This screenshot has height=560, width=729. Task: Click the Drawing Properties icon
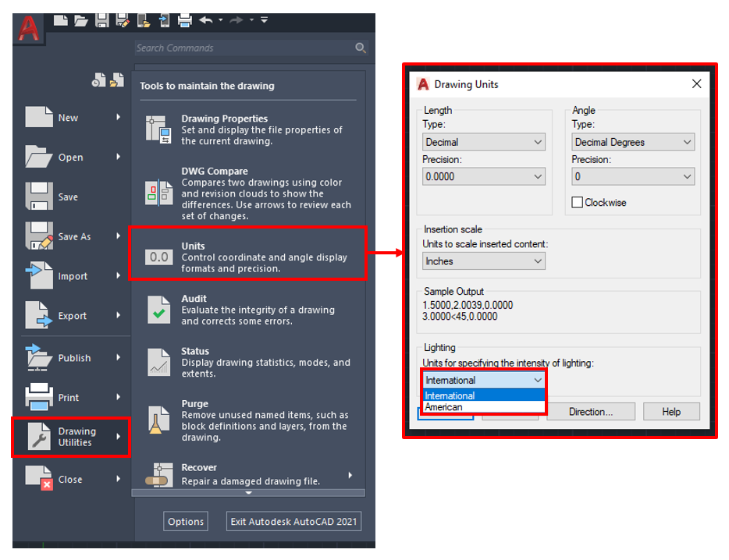158,129
